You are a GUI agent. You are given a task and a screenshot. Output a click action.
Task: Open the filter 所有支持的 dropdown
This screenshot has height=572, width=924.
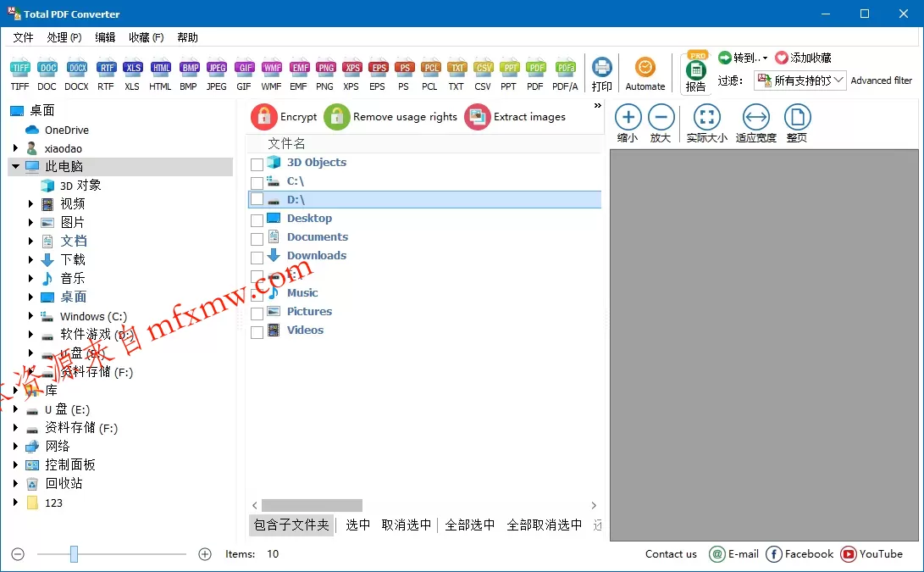[x=800, y=81]
